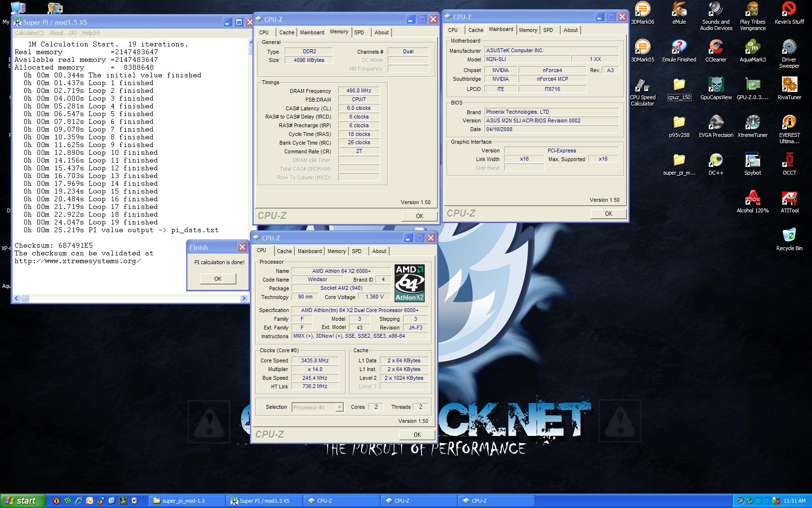
Task: Launch RivaTuner desktop icon
Action: pyautogui.click(x=789, y=89)
